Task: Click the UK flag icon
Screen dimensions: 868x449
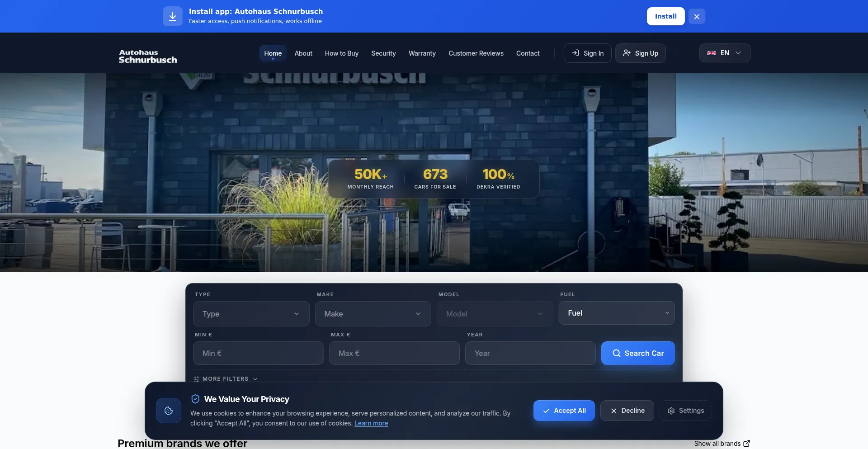Action: 712,53
